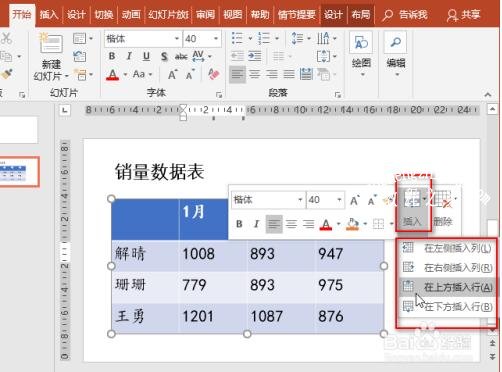Toggle Bold in the ribbon font group
The width and height of the screenshot is (502, 372).
point(112,56)
